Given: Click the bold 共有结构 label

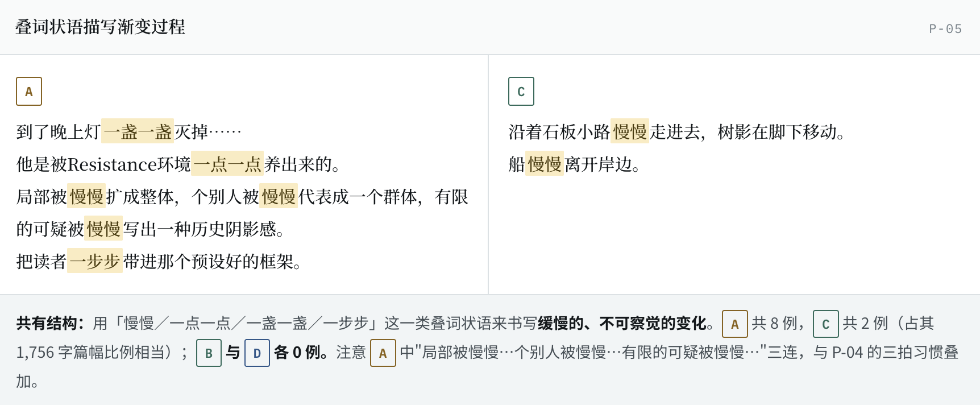Looking at the screenshot, I should pos(50,324).
